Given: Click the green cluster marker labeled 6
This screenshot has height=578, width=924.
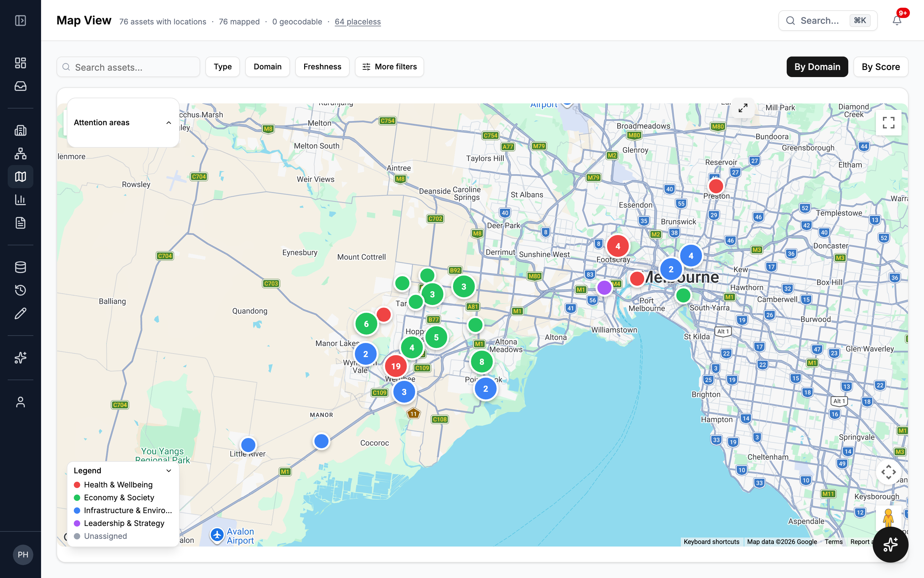Looking at the screenshot, I should click(366, 324).
